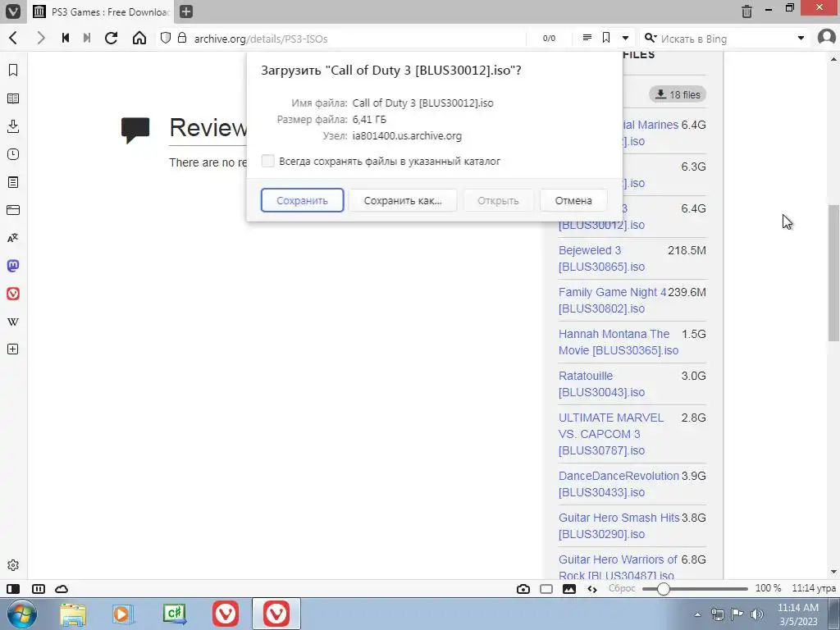Show hidden system tray icons

[x=697, y=614]
